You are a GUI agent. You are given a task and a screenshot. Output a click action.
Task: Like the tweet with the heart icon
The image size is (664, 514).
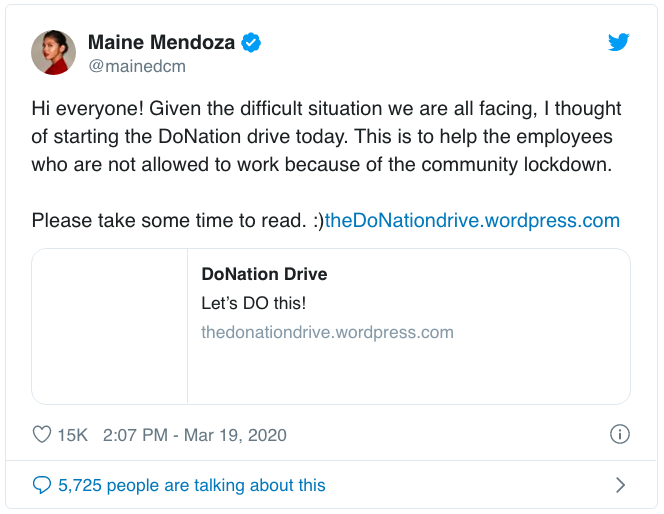[x=42, y=435]
